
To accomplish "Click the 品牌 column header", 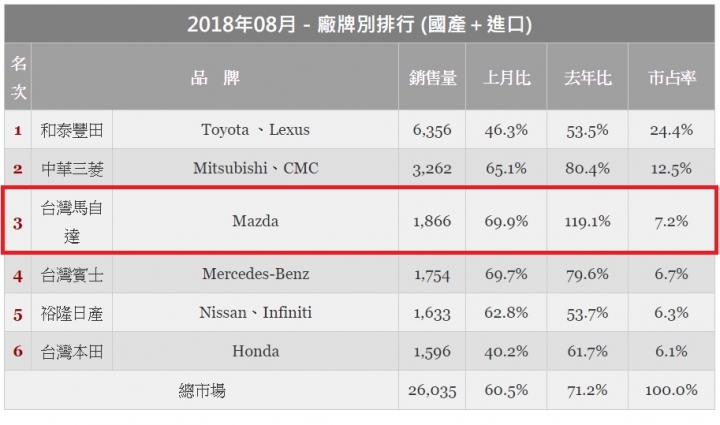I will point(215,77).
